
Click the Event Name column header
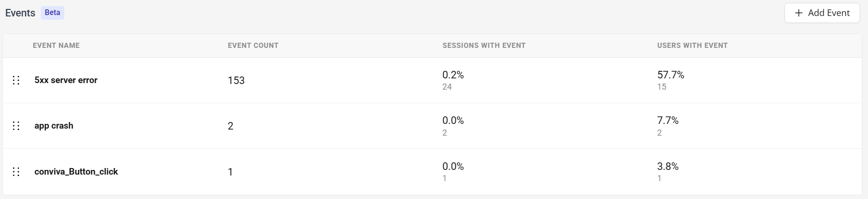pyautogui.click(x=56, y=46)
